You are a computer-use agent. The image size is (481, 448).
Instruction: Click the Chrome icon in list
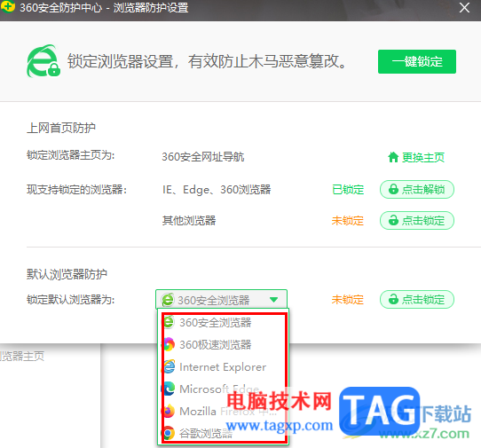169,433
